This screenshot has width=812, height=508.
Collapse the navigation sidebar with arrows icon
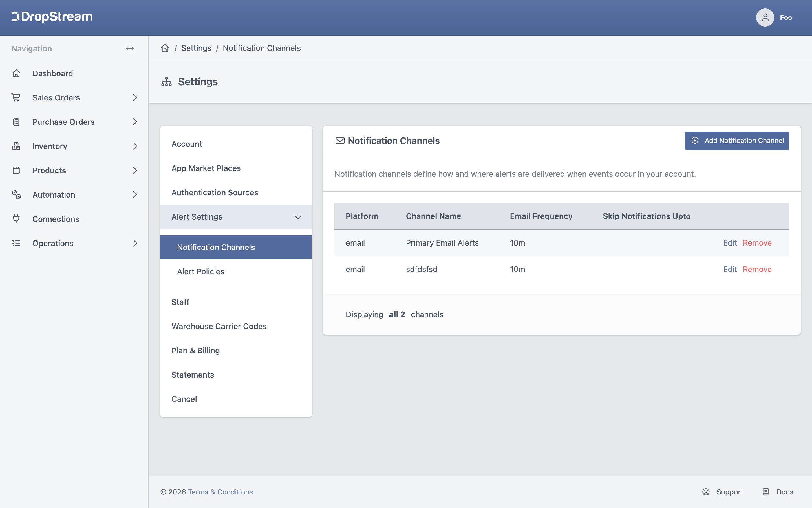[x=130, y=48]
